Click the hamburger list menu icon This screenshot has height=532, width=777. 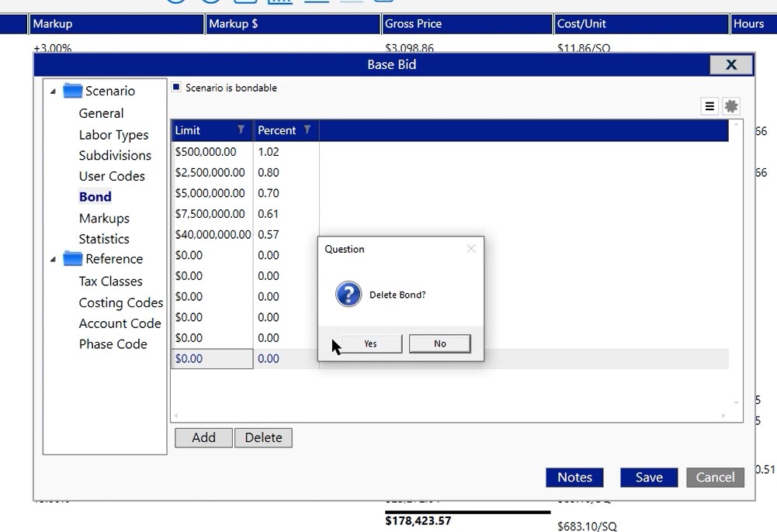pos(709,107)
